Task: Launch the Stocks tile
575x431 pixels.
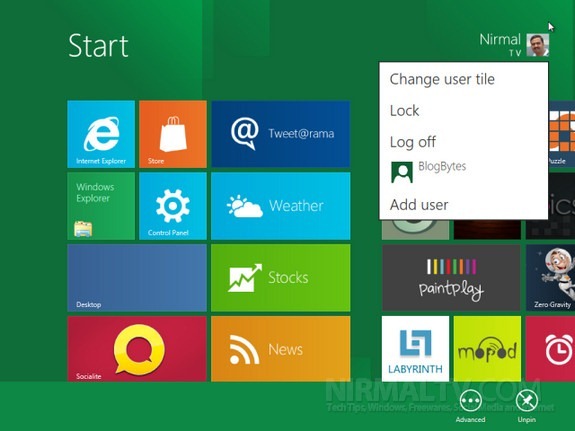Action: tap(281, 278)
